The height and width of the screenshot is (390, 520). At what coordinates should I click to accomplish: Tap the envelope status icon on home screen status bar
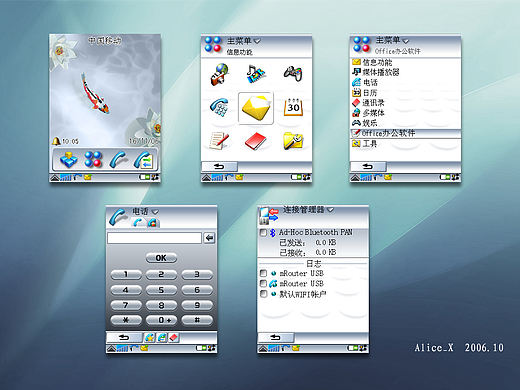tap(88, 178)
